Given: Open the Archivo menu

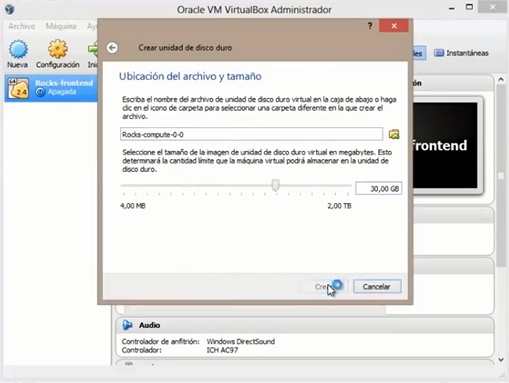Looking at the screenshot, I should tap(22, 26).
